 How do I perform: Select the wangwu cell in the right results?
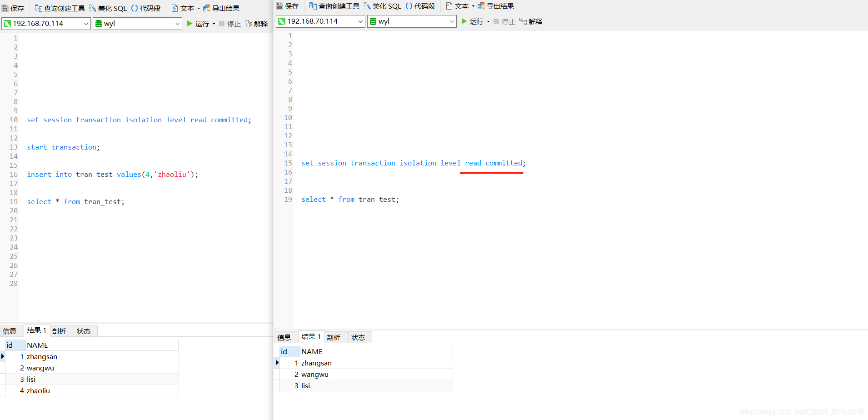coord(376,375)
